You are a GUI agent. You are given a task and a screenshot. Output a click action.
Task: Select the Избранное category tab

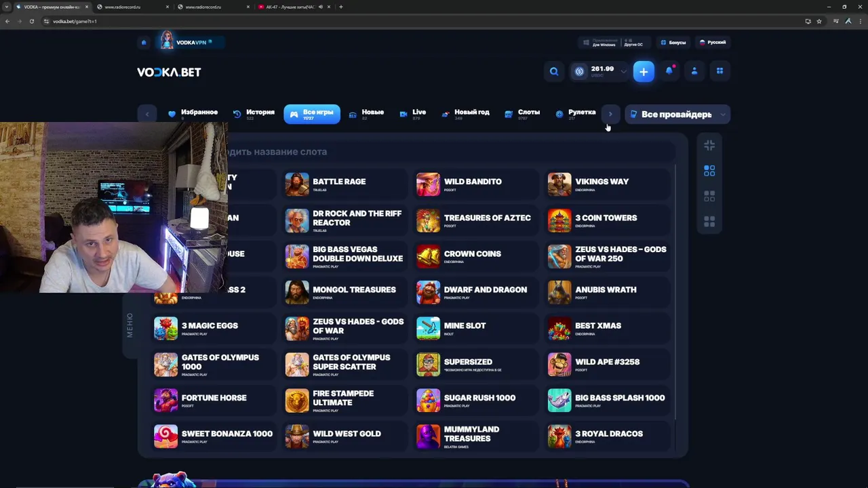tap(193, 114)
